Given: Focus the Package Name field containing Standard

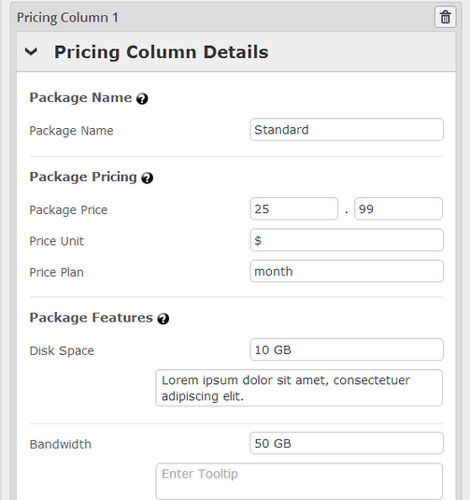Looking at the screenshot, I should [347, 129].
